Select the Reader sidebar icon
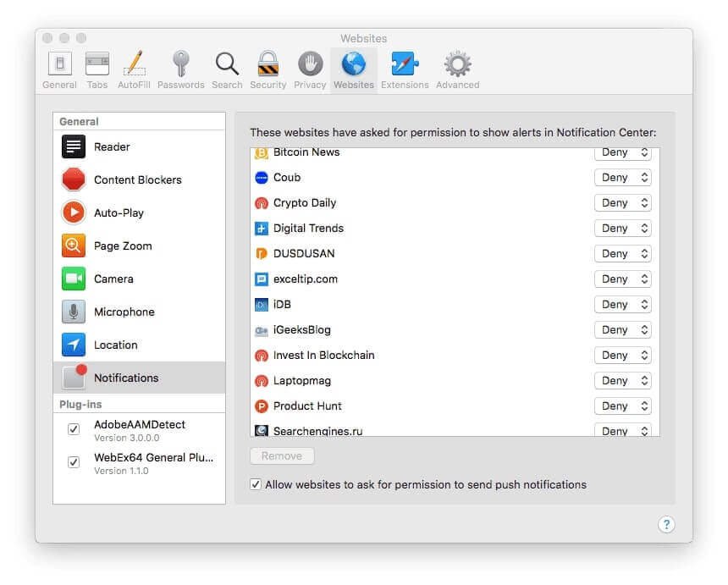Screen dimensions: 728x585 (x=74, y=146)
